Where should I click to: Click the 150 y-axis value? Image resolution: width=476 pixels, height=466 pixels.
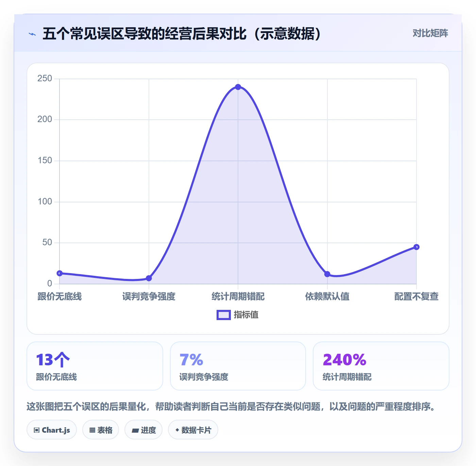[x=45, y=161]
